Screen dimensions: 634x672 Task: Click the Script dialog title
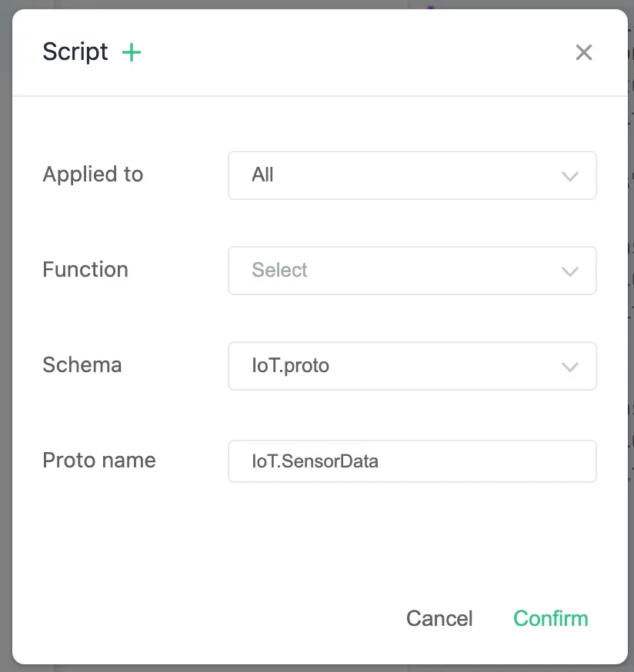[75, 52]
